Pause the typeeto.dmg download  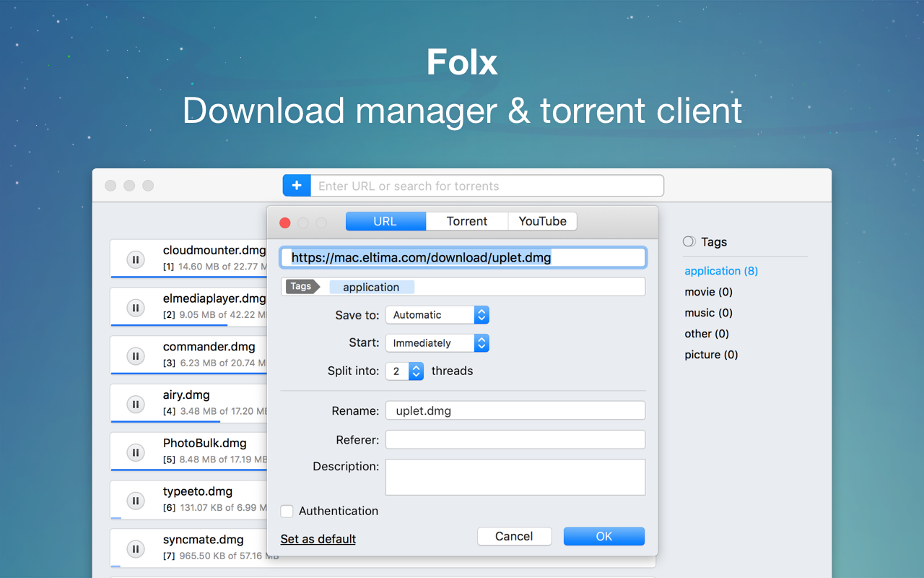point(135,501)
